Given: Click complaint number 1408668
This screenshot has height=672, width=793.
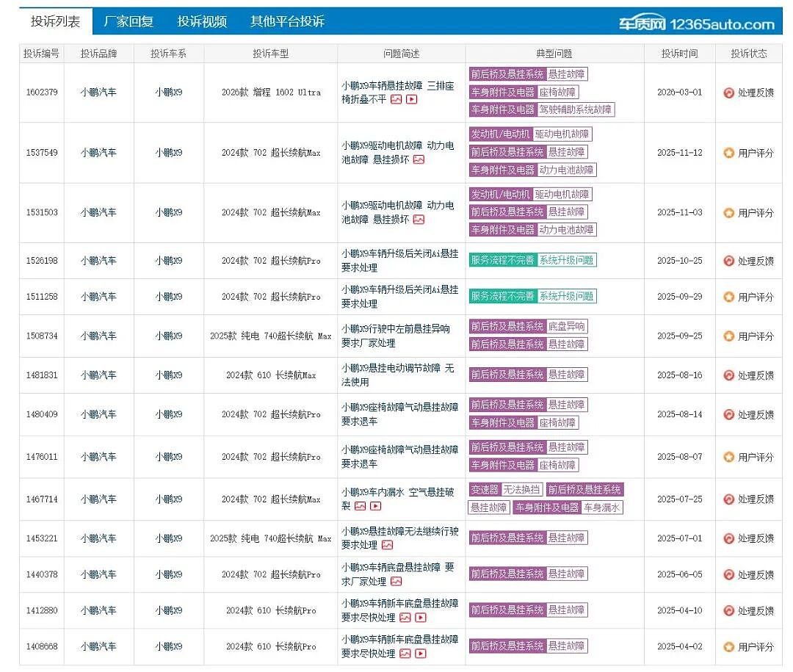Looking at the screenshot, I should (x=42, y=646).
